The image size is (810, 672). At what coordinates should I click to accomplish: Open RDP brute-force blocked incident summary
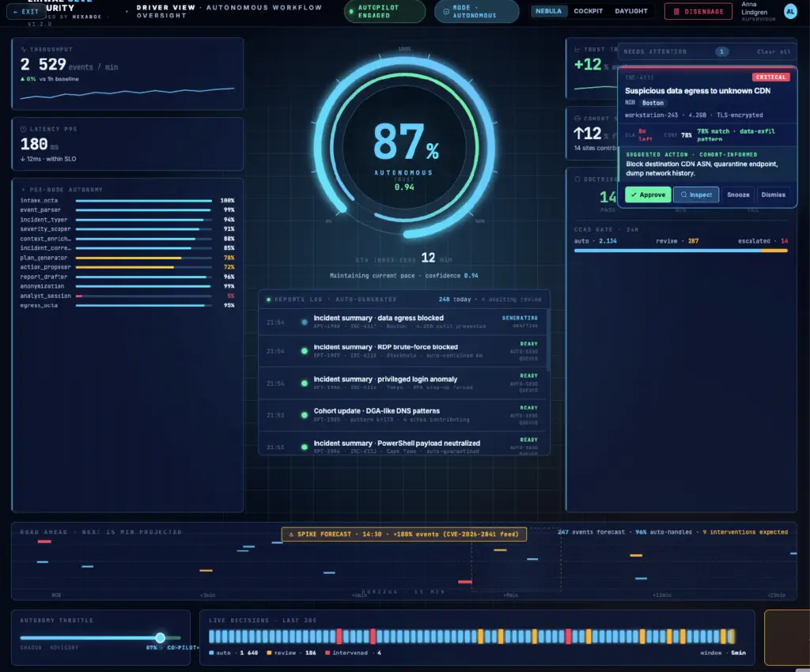(x=403, y=351)
